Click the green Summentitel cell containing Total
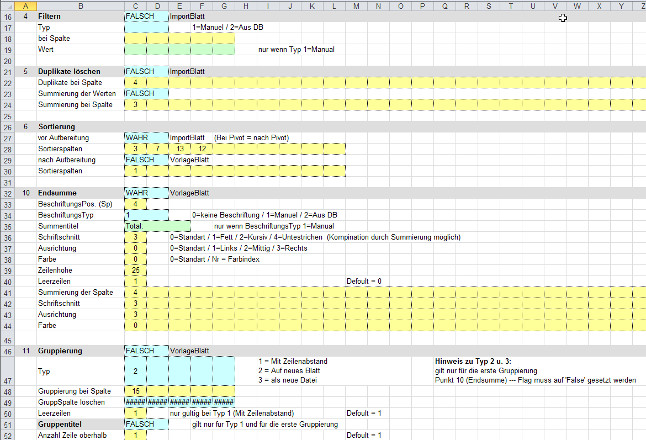The image size is (646, 440). point(135,227)
